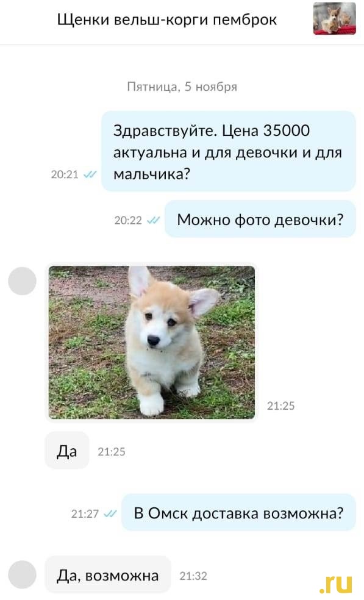Select the "В Омск доставка возможна?" message

pyautogui.click(x=238, y=512)
